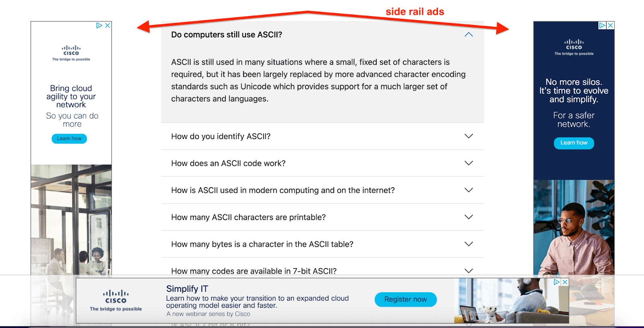The height and width of the screenshot is (328, 644).
Task: Click the 'Register now' button
Action: [405, 299]
